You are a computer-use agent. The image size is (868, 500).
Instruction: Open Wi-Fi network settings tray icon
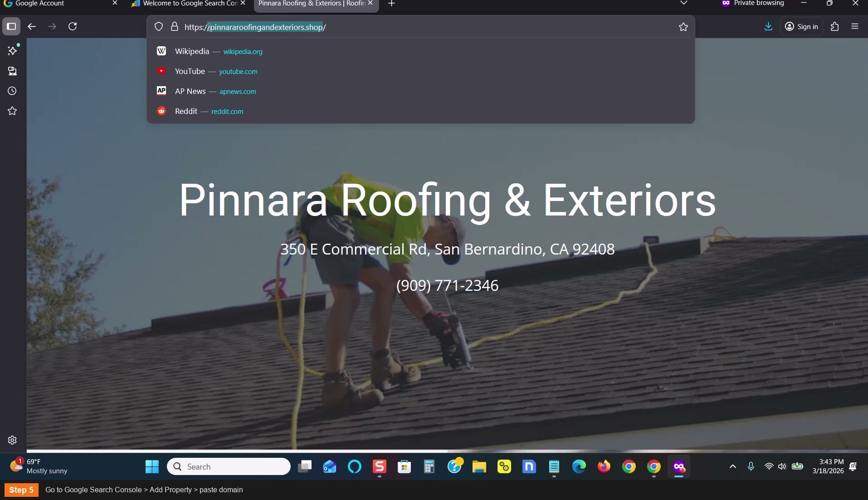point(769,466)
